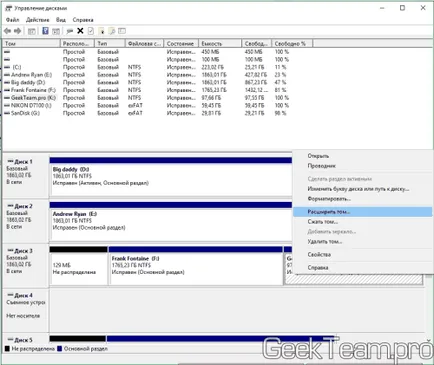Click the drive icon beside NIKON D7100 (I:)
The height and width of the screenshot is (365, 434).
tap(7, 106)
